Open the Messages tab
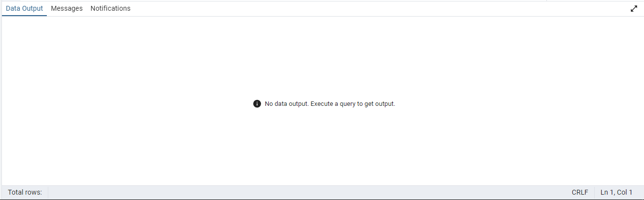Viewport: 644px width, 200px height. point(67,8)
